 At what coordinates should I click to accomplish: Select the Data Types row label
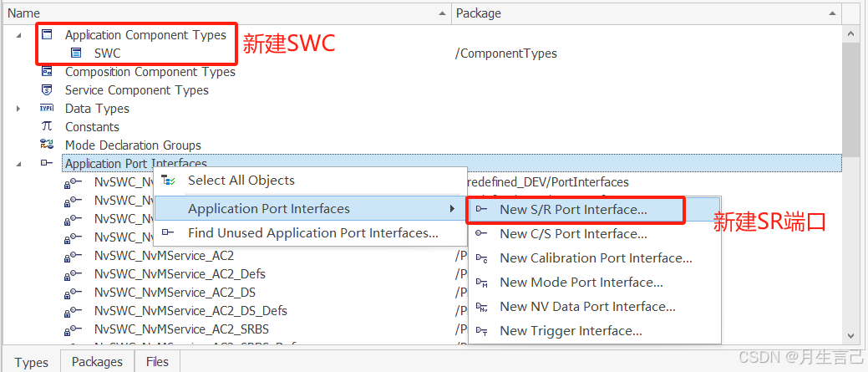[97, 108]
